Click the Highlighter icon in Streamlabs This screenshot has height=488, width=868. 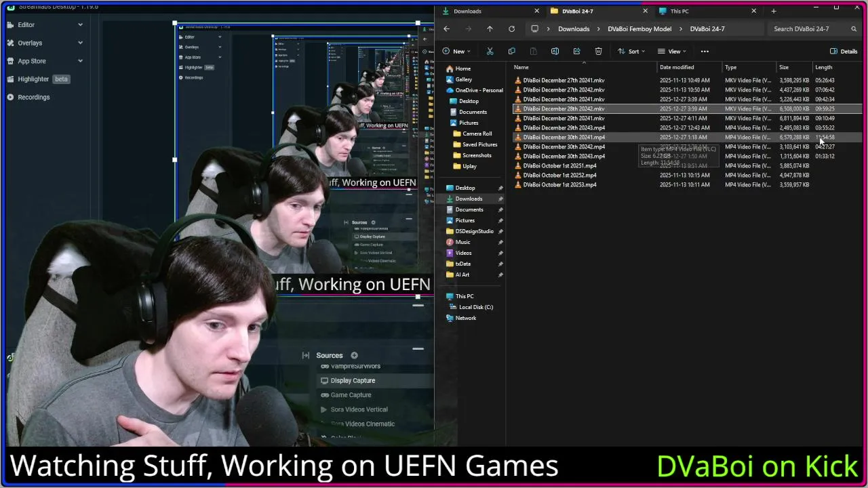coord(10,79)
